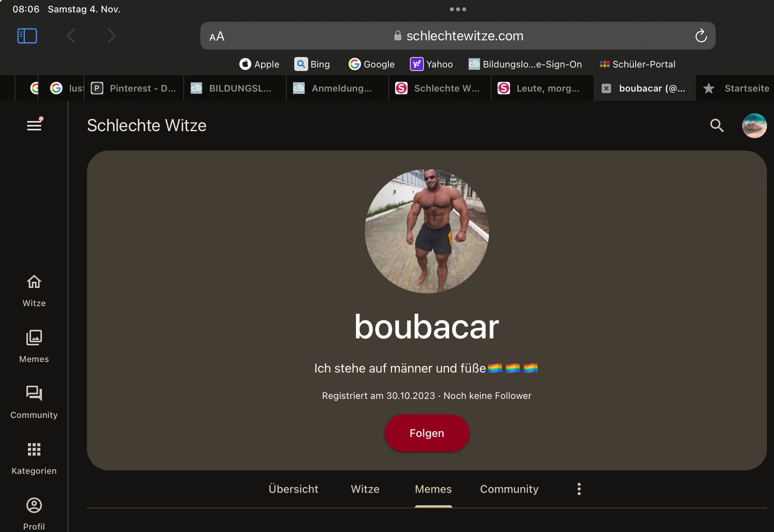The width and height of the screenshot is (774, 532).
Task: Open the Schüler-Portal bookmark
Action: [x=637, y=64]
